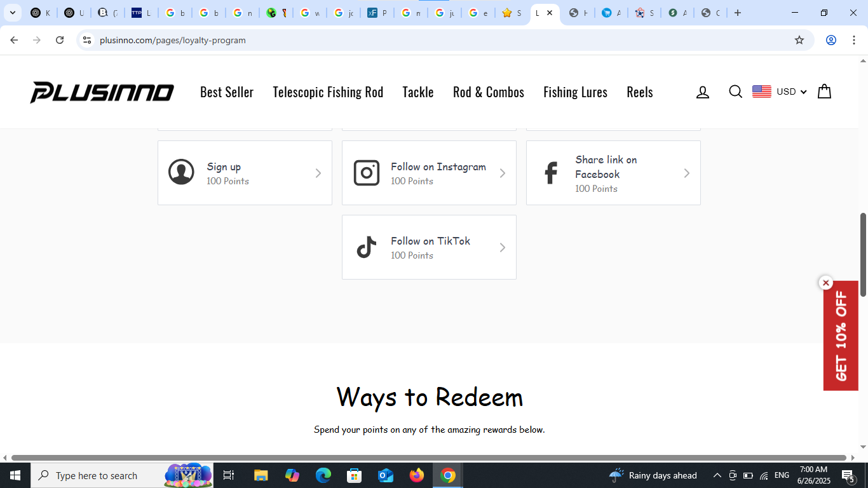This screenshot has width=868, height=488.
Task: Dismiss the GET 10% OFF banner
Action: [825, 283]
